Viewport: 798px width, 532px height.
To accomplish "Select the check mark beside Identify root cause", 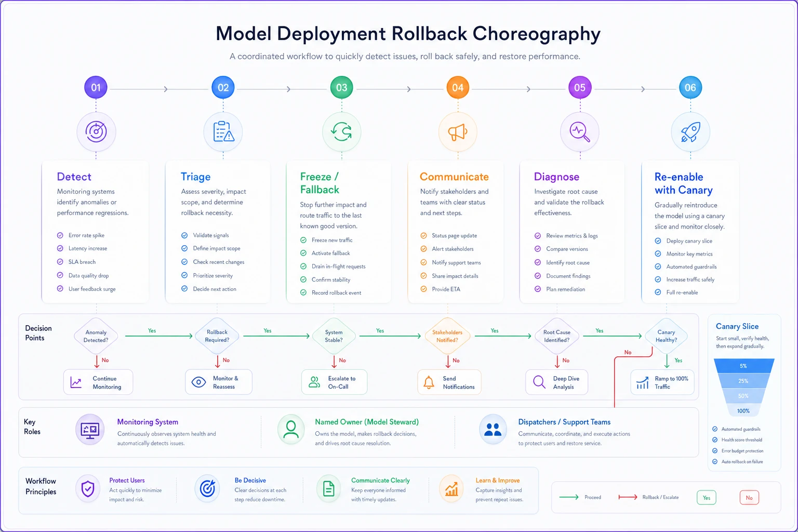I will tap(538, 262).
